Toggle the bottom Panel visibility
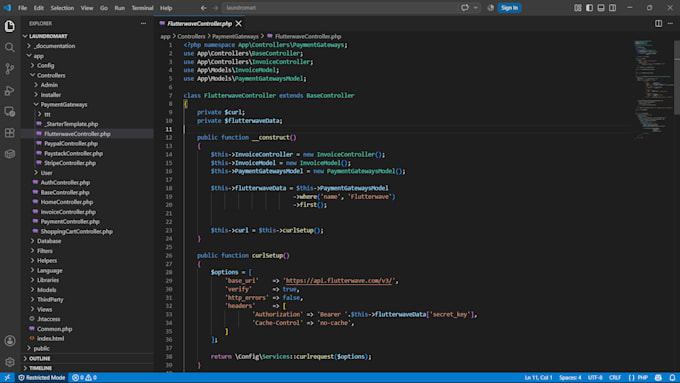The image size is (680, 383). point(601,8)
